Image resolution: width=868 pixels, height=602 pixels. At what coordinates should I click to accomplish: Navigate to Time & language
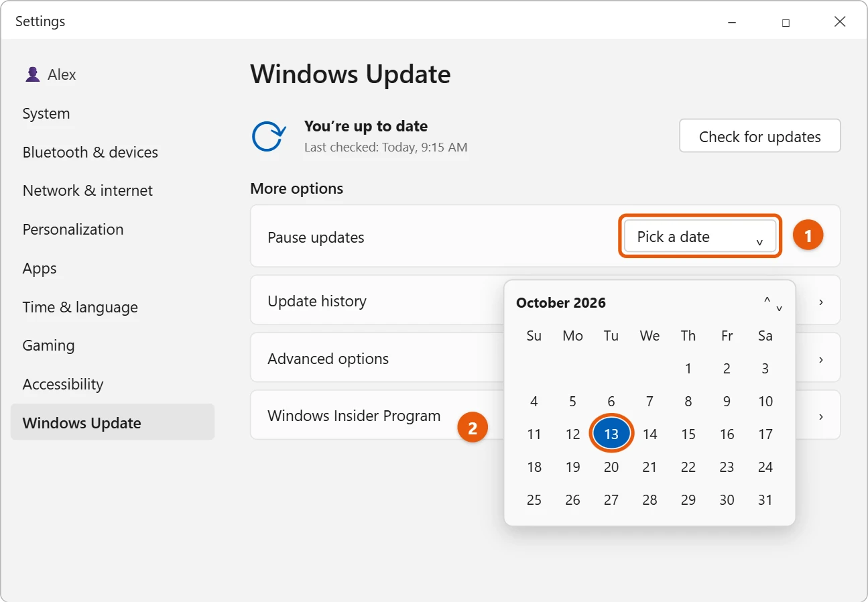[x=113, y=307]
